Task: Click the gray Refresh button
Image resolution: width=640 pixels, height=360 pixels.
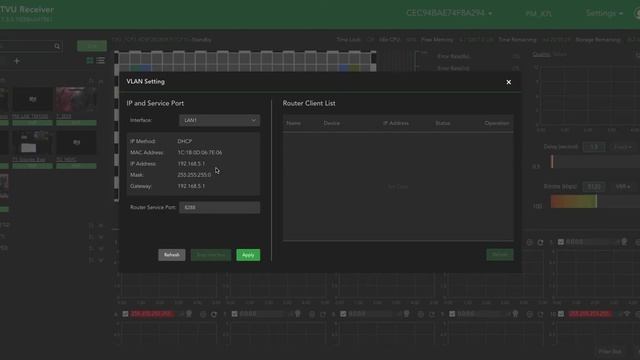Action: click(x=172, y=255)
